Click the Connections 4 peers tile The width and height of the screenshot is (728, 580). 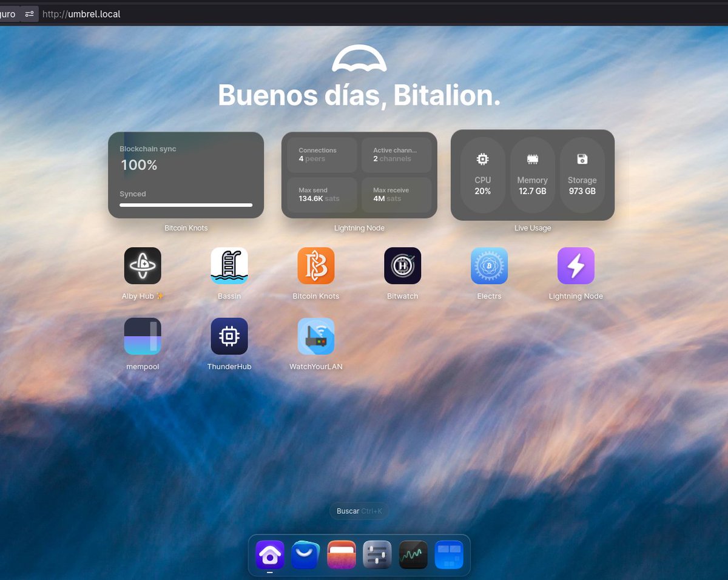(322, 155)
